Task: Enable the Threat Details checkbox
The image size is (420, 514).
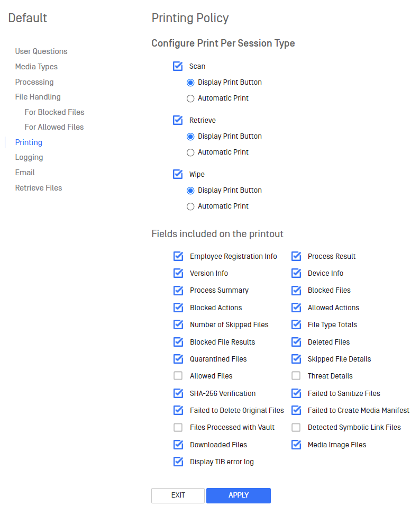Action: (x=296, y=376)
